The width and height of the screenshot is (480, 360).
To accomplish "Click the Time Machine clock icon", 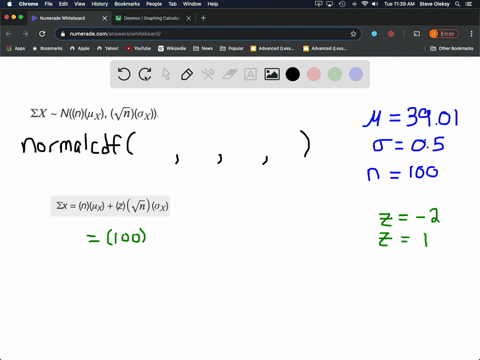I will (342, 4).
